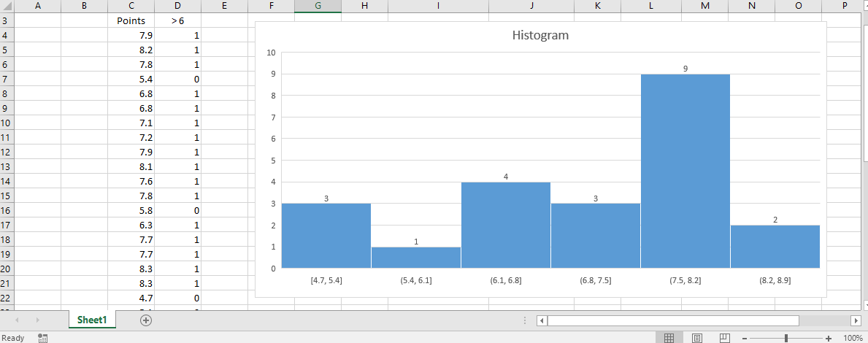Screen dimensions: 868x343
Task: Switch to Normal view
Action: (x=669, y=338)
